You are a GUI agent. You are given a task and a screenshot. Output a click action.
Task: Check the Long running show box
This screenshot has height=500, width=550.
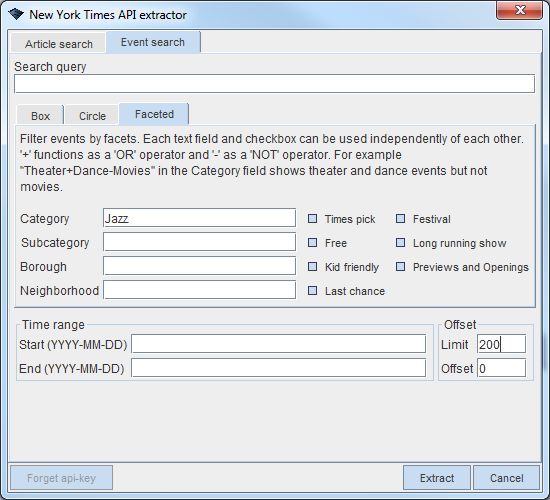(x=400, y=242)
